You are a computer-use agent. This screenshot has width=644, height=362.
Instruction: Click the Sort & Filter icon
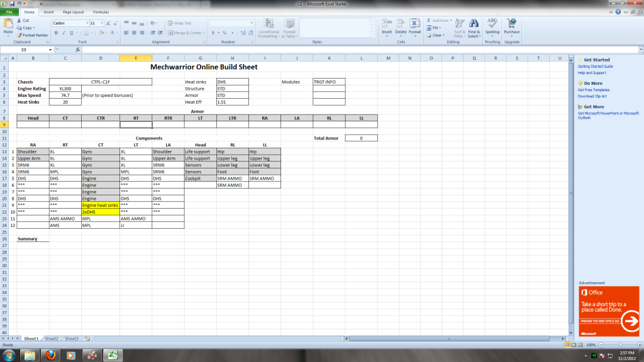460,23
